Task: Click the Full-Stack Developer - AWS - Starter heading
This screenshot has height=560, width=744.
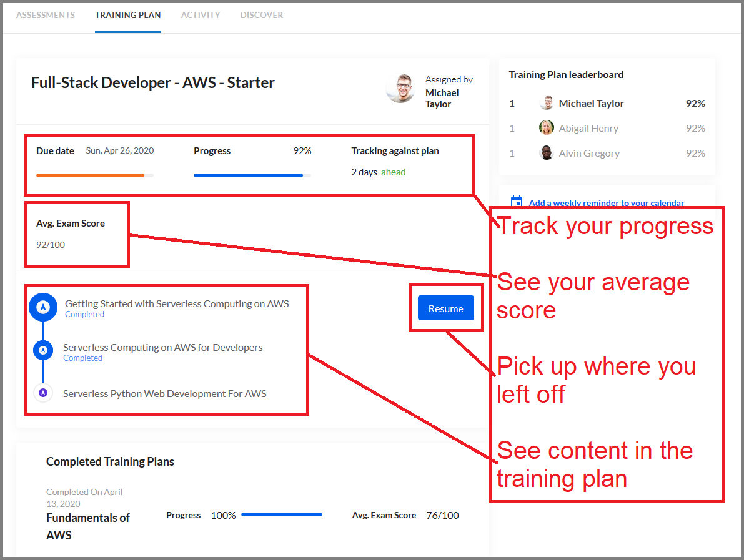Action: pos(153,83)
